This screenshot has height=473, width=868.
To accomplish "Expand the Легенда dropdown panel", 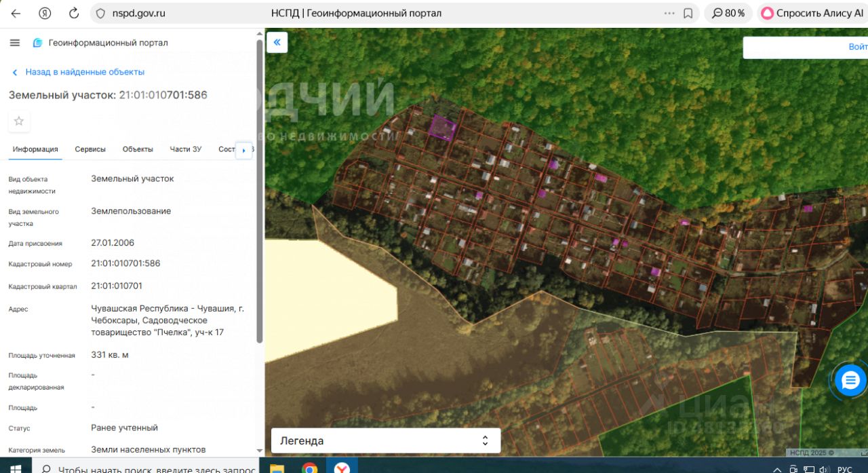I will coord(386,440).
